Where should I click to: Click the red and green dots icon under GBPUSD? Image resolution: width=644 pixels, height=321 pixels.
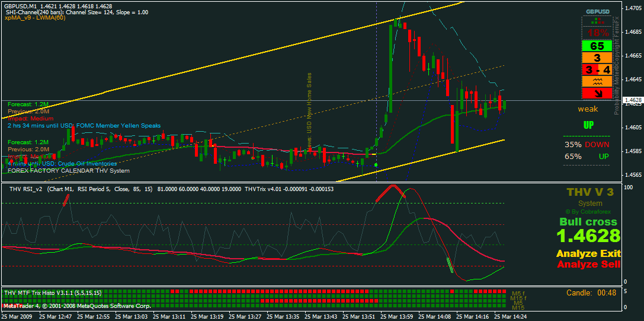click(x=597, y=21)
